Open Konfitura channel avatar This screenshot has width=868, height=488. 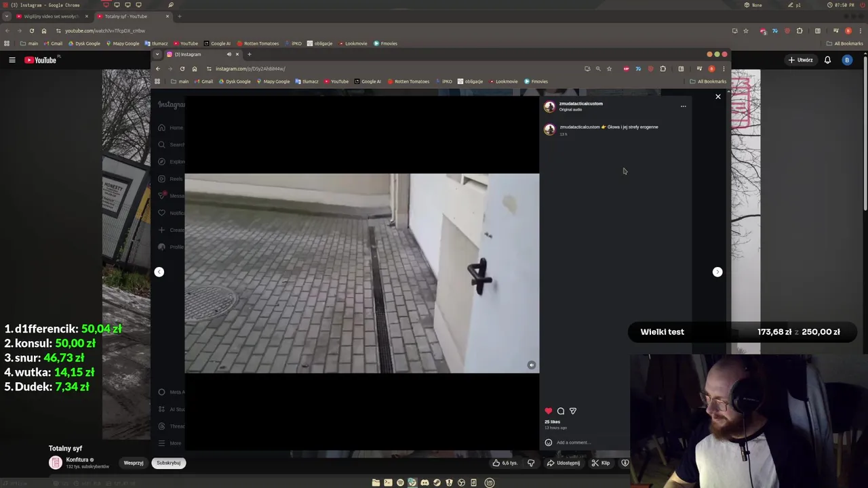[56, 463]
